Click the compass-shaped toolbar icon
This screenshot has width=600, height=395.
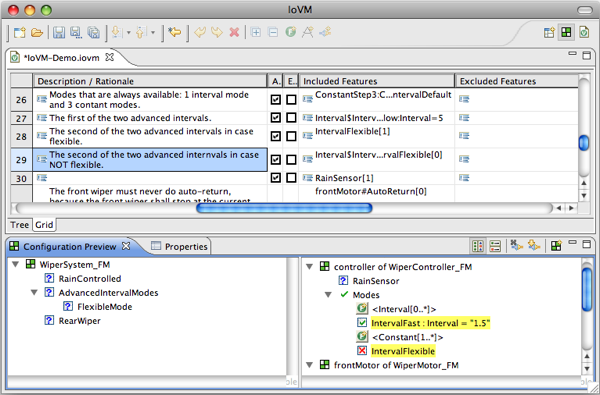coord(308,32)
